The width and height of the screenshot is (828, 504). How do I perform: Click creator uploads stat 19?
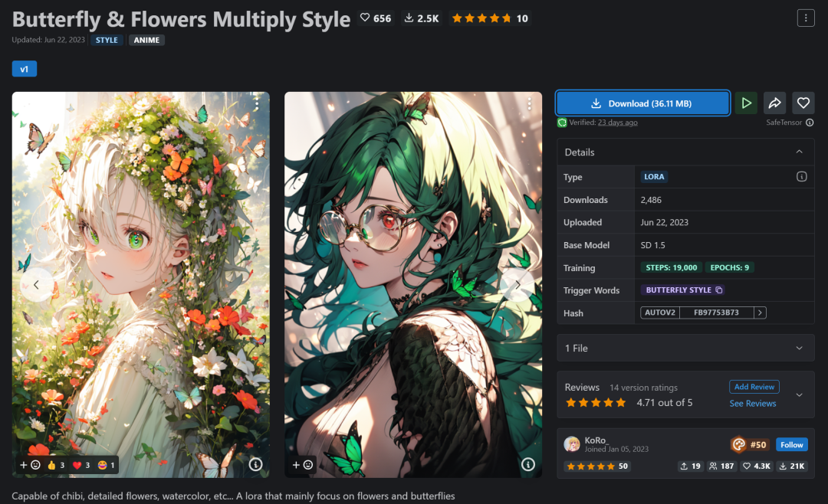pyautogui.click(x=691, y=466)
